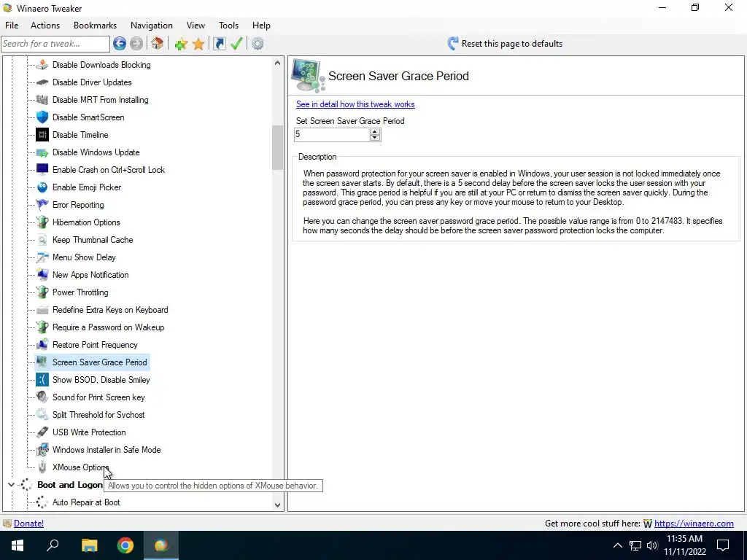Click the tree scrollbar up arrow
The width and height of the screenshot is (747, 560).
tap(277, 63)
